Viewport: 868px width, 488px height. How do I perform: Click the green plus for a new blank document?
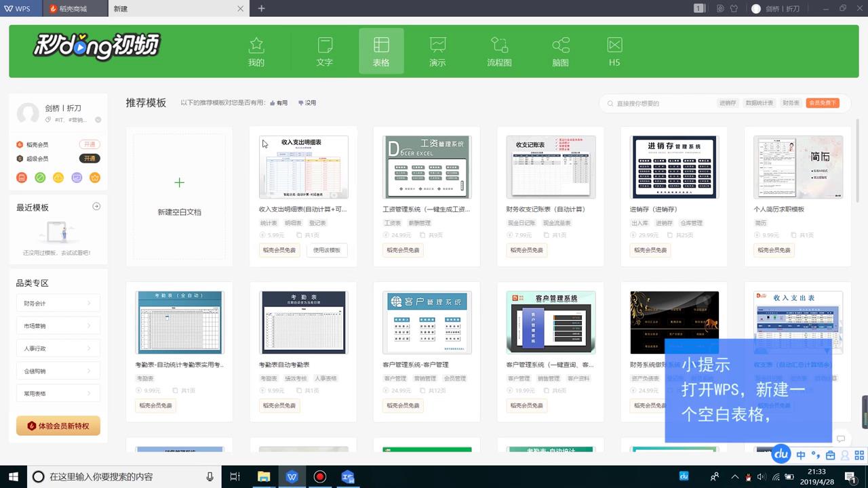tap(179, 182)
